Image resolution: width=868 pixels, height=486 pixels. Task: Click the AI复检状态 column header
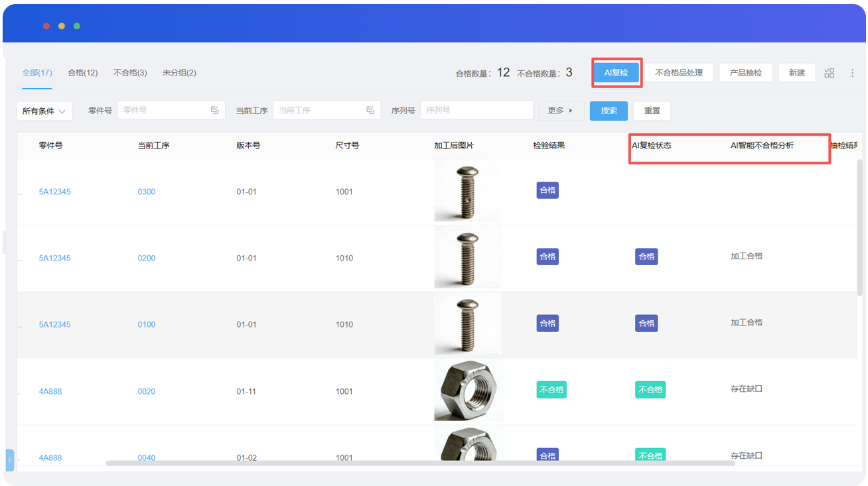tap(651, 145)
